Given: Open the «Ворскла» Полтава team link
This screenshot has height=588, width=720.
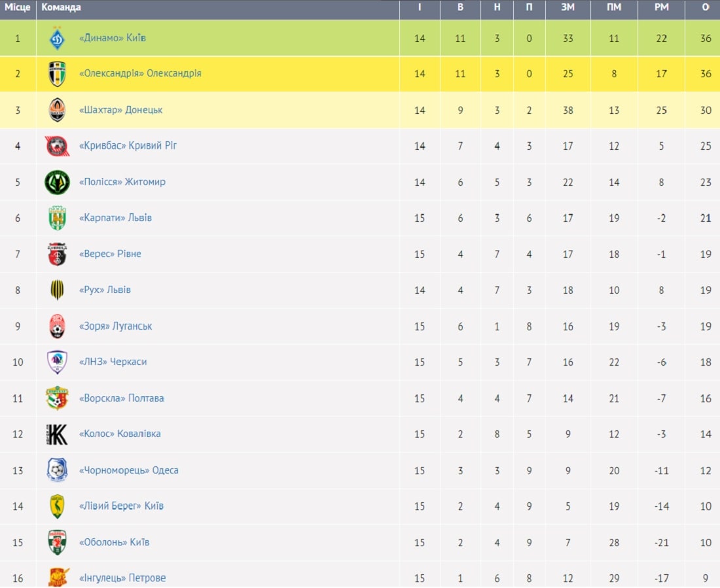Looking at the screenshot, I should coord(122,398).
